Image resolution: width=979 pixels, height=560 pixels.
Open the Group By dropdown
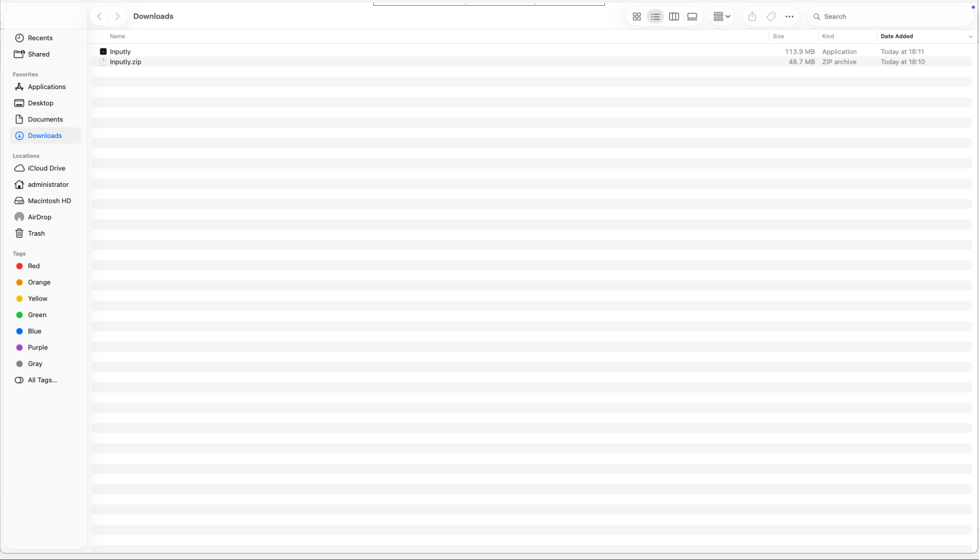click(x=722, y=16)
